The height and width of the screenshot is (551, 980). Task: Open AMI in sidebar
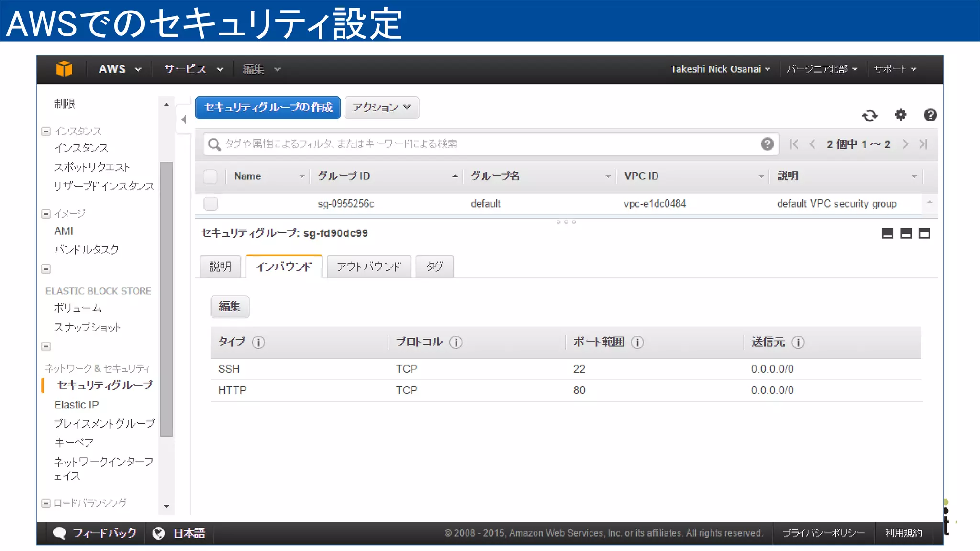pos(64,231)
